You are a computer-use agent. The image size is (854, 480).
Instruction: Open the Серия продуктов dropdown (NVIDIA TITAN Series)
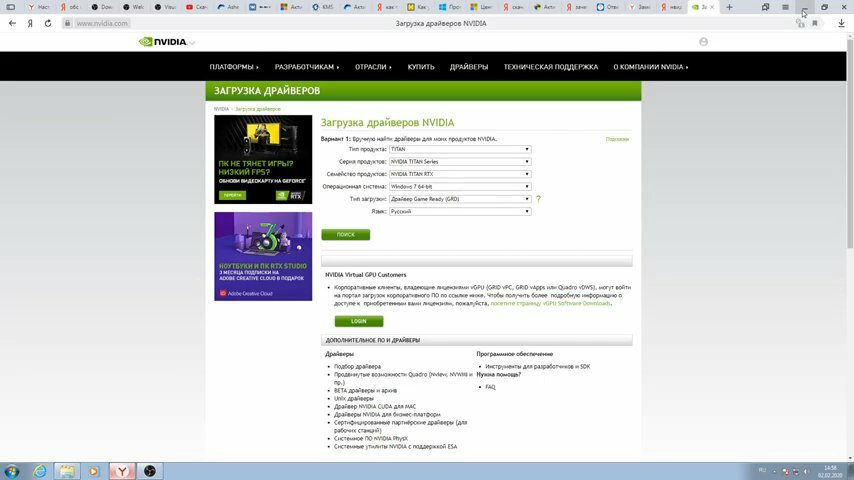click(x=460, y=162)
